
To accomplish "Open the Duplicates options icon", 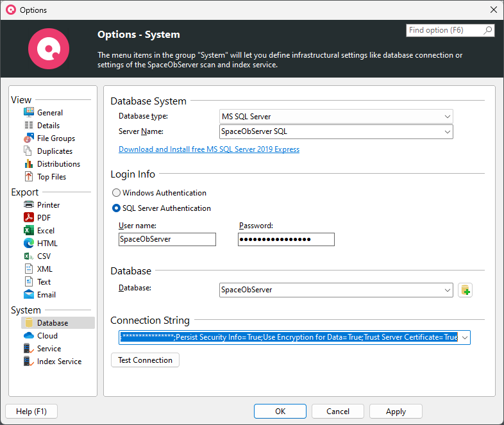I will (x=28, y=151).
